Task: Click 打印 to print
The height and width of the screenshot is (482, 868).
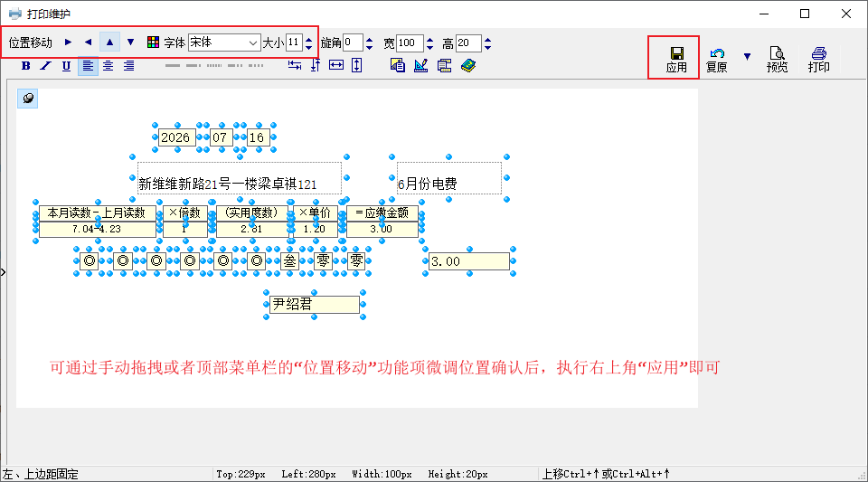Action: pyautogui.click(x=819, y=60)
